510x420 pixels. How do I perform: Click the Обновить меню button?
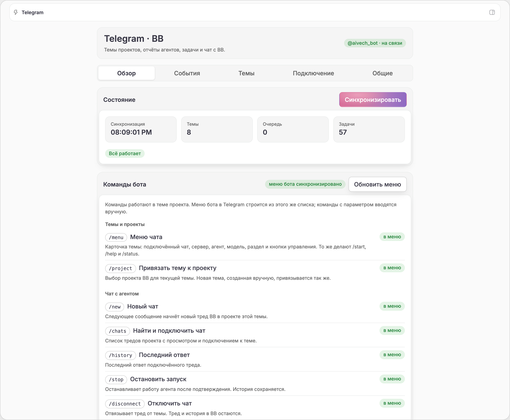click(x=377, y=184)
